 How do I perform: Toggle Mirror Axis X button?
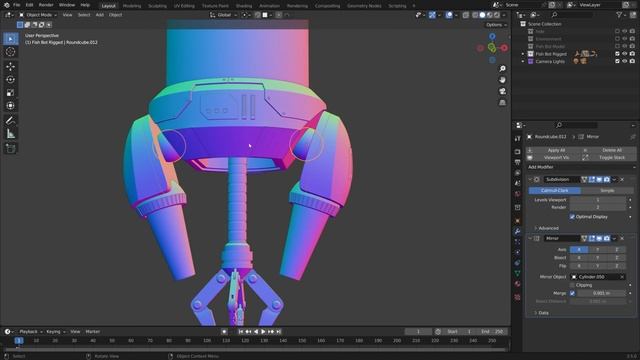[578, 249]
